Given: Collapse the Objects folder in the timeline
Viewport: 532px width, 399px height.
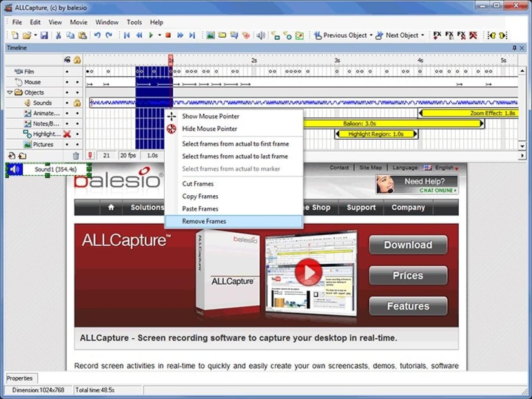Looking at the screenshot, I should 10,92.
